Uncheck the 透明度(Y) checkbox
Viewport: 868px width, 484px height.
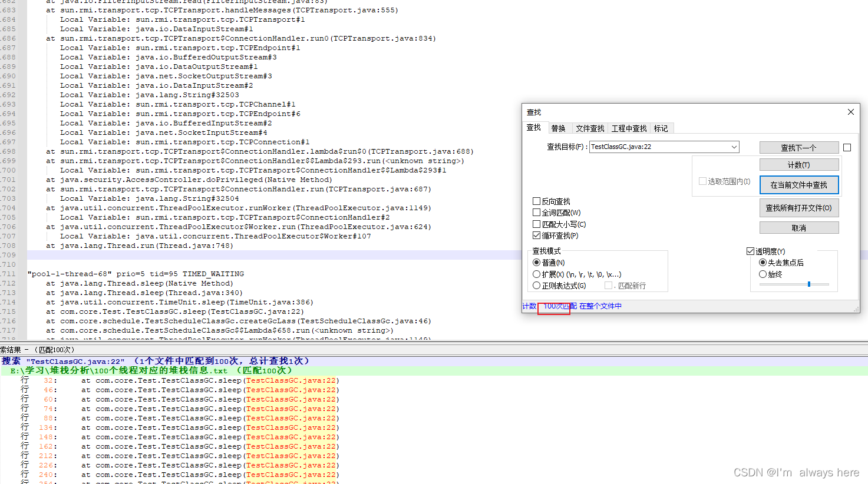[750, 251]
